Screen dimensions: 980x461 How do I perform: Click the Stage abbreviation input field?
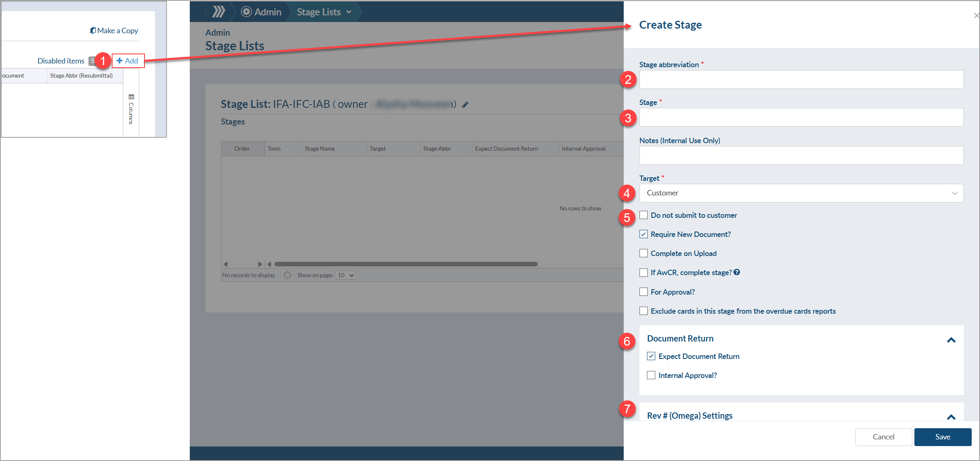(801, 79)
